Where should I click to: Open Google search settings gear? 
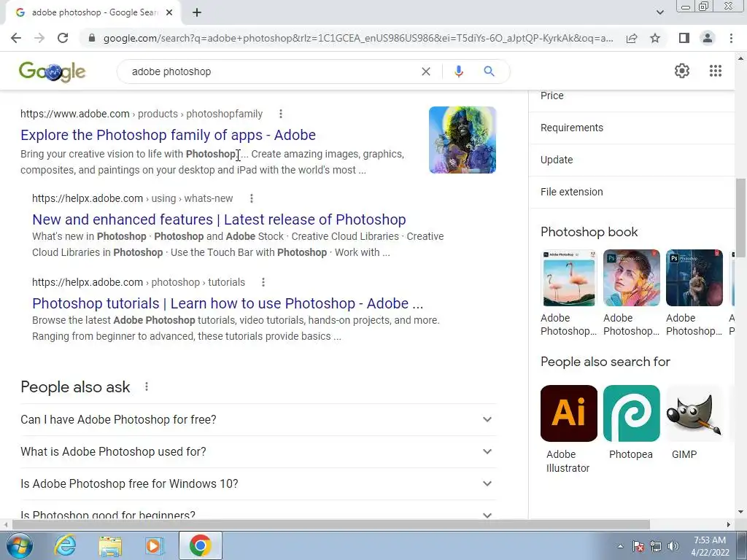(x=682, y=71)
